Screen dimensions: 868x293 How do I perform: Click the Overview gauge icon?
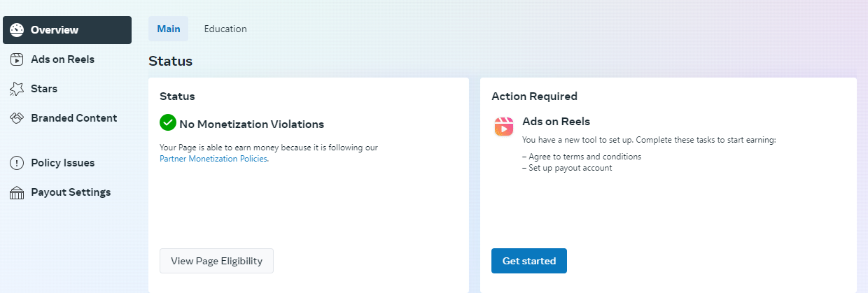17,30
